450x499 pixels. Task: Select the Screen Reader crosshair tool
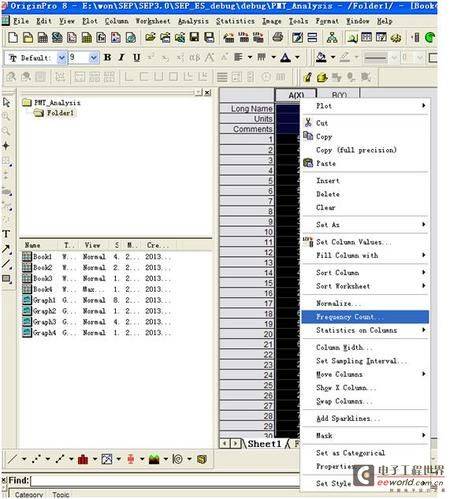pyautogui.click(x=6, y=146)
